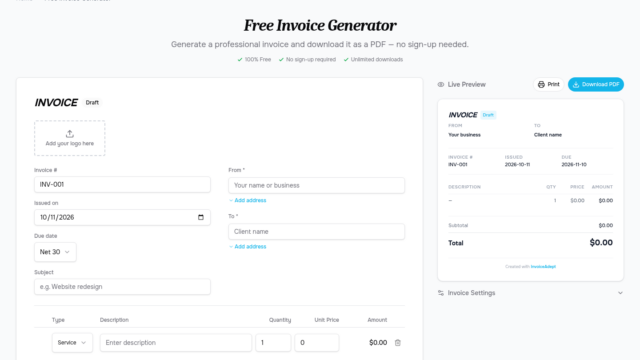Click the INV-001 value in preview

click(x=458, y=164)
